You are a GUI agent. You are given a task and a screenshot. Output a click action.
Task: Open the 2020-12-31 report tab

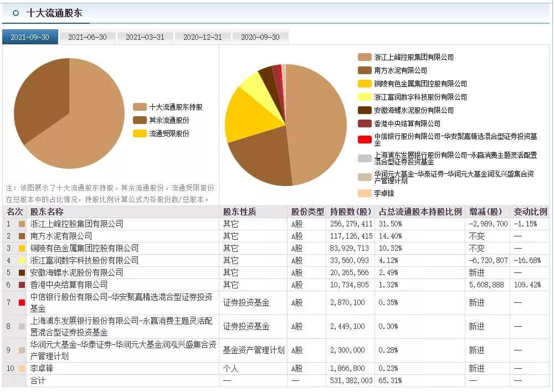(x=202, y=37)
